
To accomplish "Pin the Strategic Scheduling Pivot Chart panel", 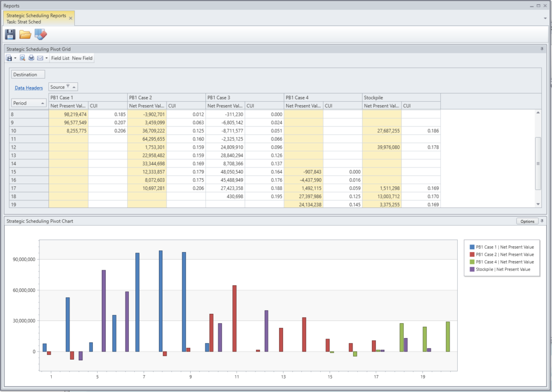I will click(542, 221).
